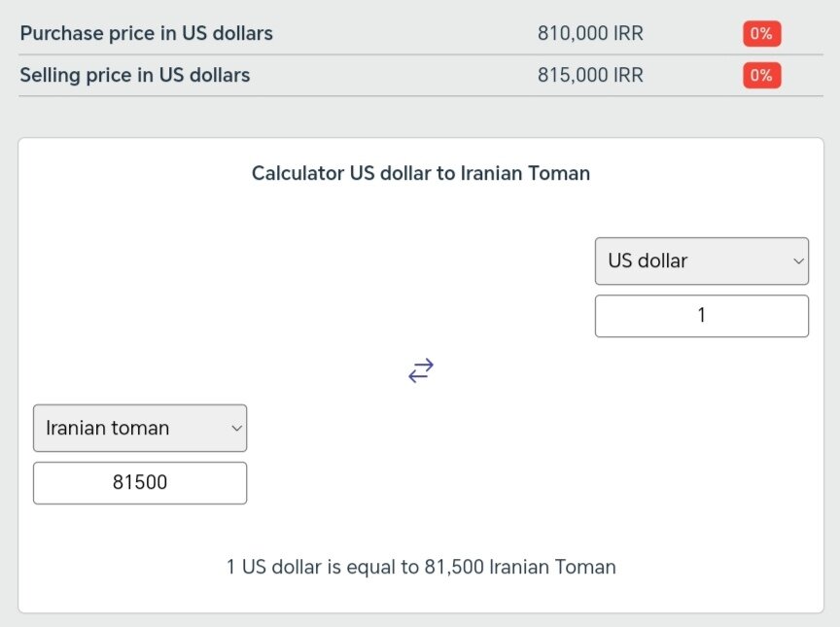This screenshot has width=840, height=627.
Task: Click the 810,000 IRR purchase price value
Action: (x=590, y=33)
